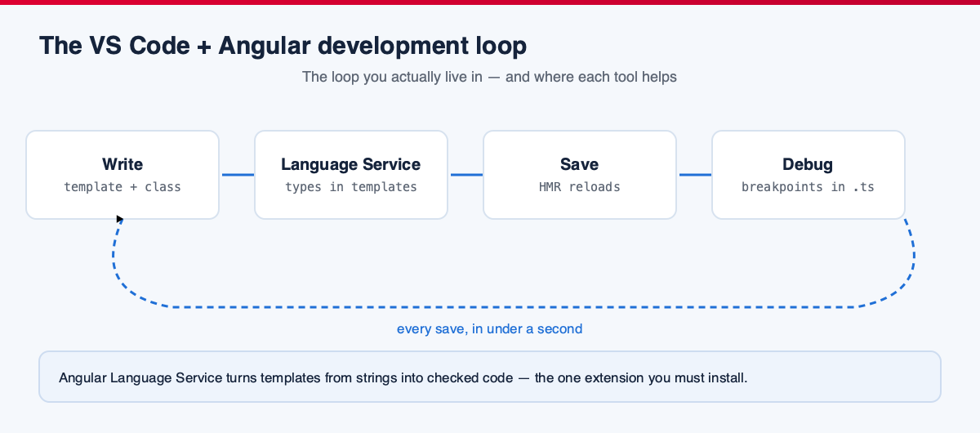The height and width of the screenshot is (433, 980).
Task: Click the Angular Language Service note box
Action: click(490, 377)
